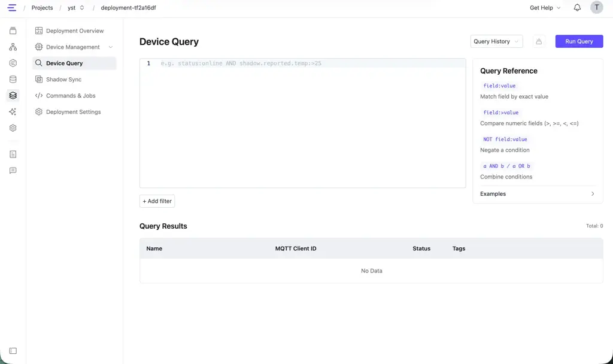Click the NOT field:value snippet
Viewport: 613px width, 364px height.
(505, 139)
